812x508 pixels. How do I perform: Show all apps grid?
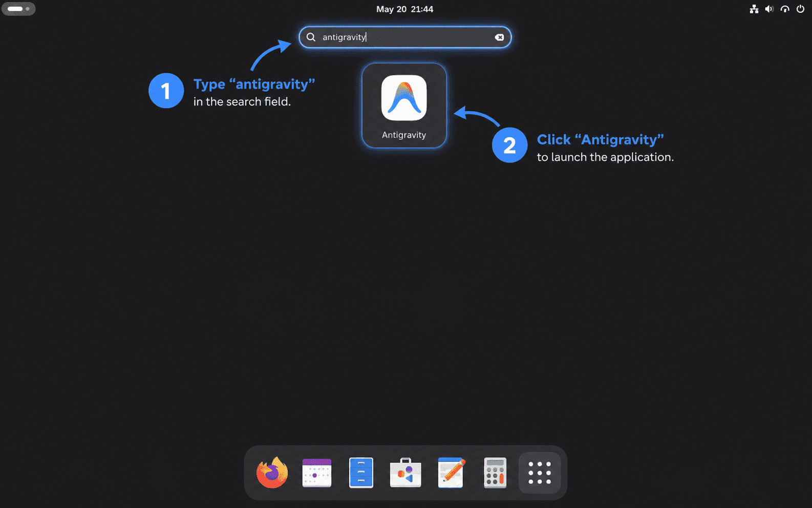coord(540,473)
